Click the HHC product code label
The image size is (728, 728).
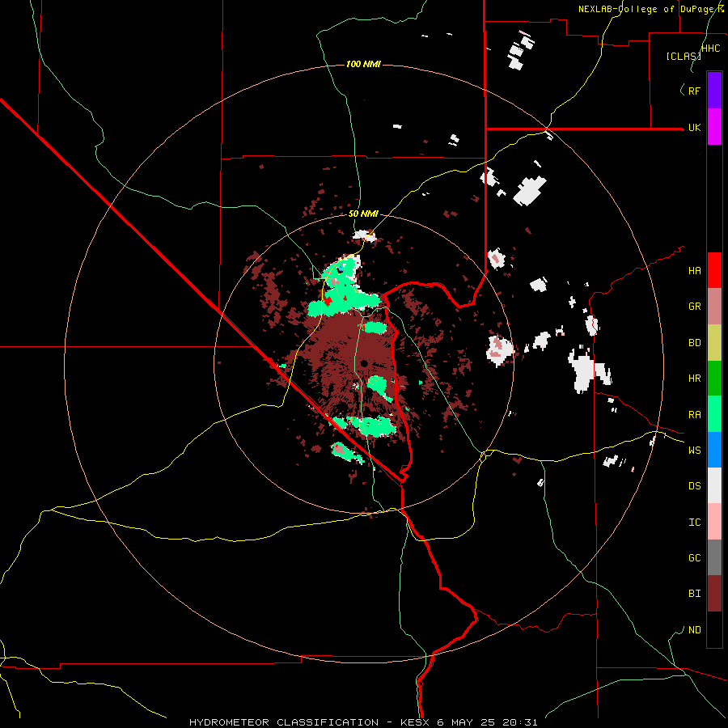pos(711,49)
